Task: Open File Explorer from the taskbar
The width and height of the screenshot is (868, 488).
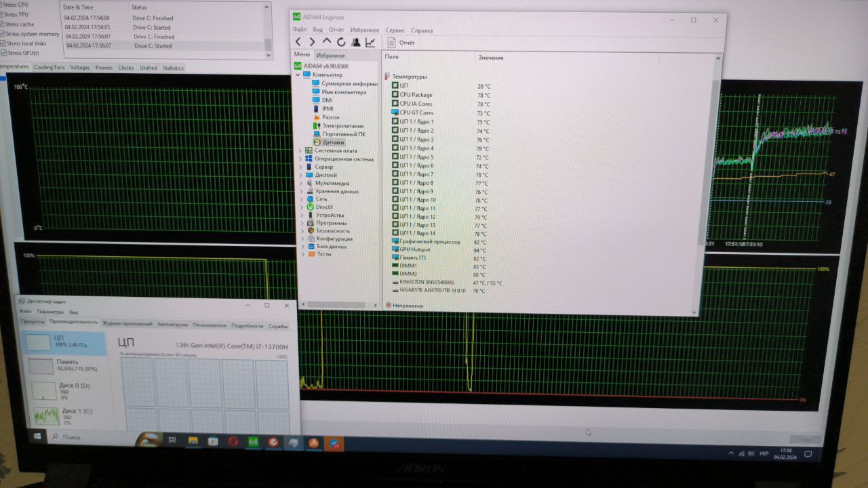Action: point(193,441)
